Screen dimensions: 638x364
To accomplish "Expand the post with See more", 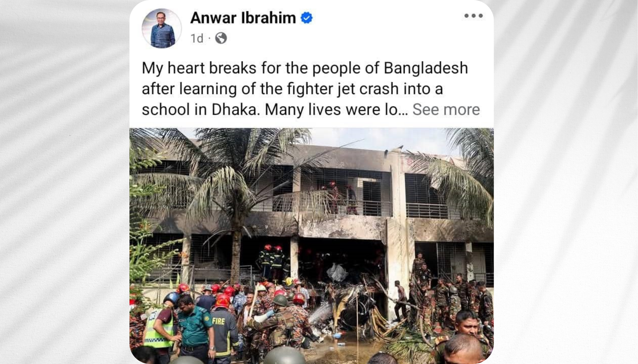I will [x=446, y=109].
